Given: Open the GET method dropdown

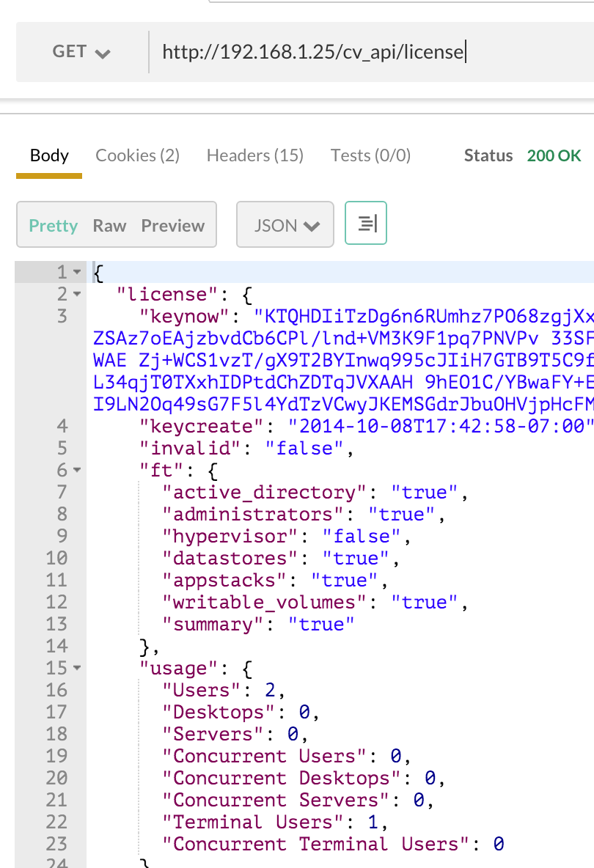Looking at the screenshot, I should [81, 52].
